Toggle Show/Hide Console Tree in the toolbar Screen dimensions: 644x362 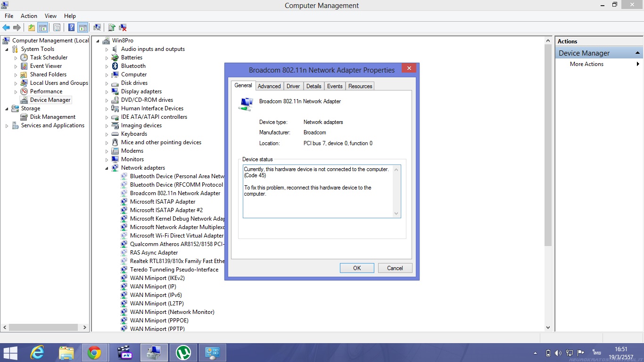coord(43,27)
